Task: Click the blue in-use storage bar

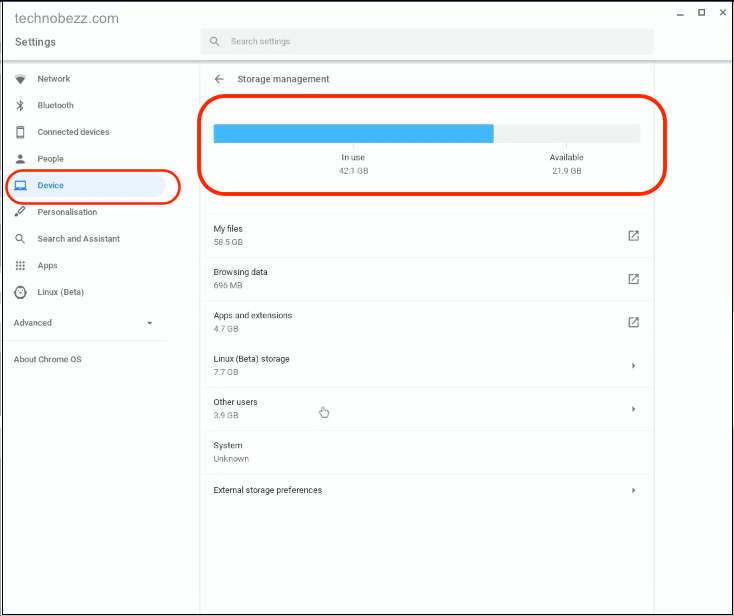Action: [x=353, y=133]
